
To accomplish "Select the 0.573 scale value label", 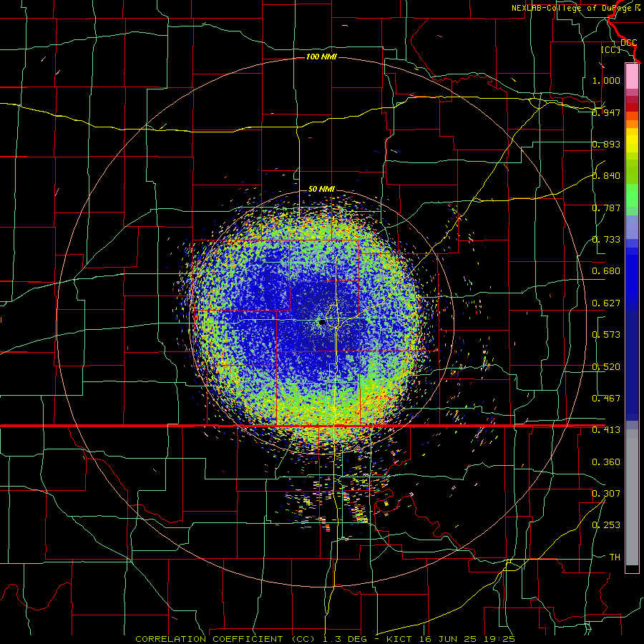I will click(606, 335).
